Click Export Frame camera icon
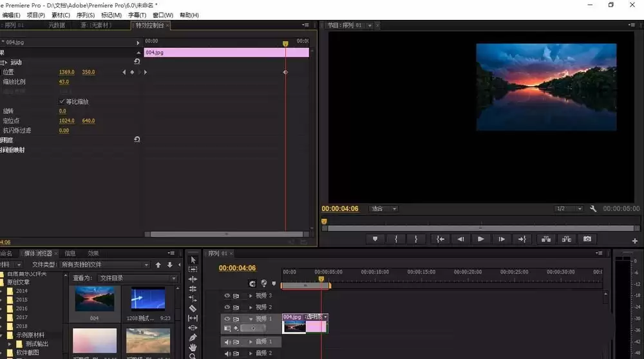 587,239
